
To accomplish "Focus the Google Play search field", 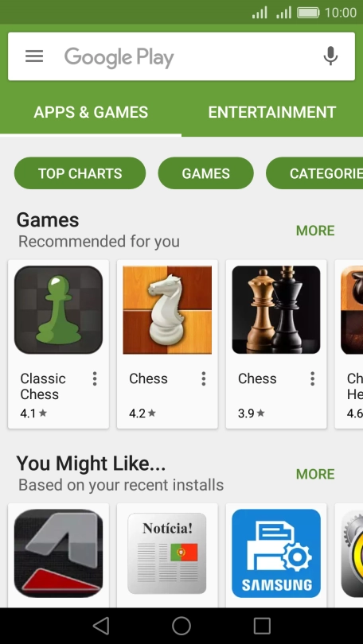I will pyautogui.click(x=181, y=56).
